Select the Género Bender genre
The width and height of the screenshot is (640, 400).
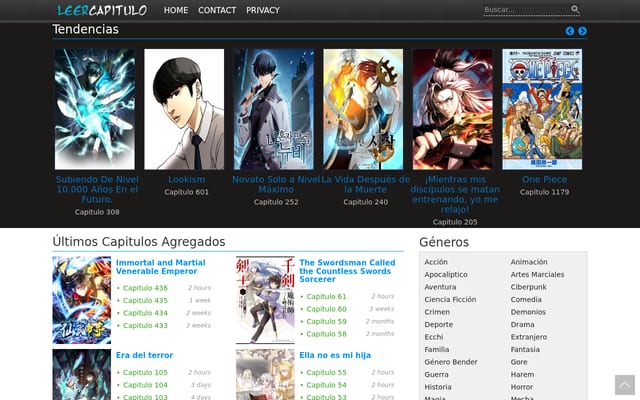click(451, 362)
